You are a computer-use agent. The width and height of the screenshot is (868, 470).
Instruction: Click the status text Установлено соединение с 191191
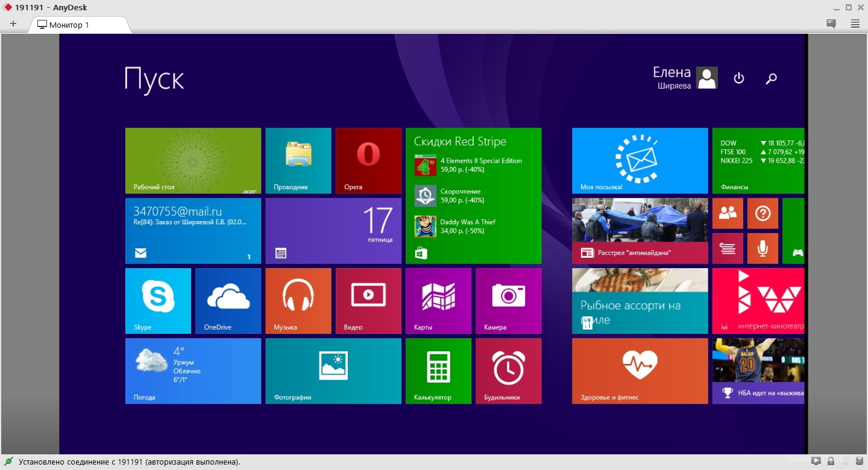pos(129,462)
